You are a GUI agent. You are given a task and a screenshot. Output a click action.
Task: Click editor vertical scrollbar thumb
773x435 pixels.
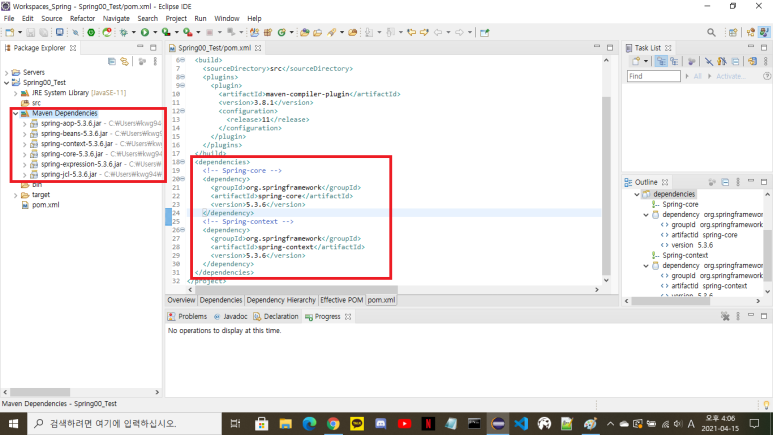[606, 185]
